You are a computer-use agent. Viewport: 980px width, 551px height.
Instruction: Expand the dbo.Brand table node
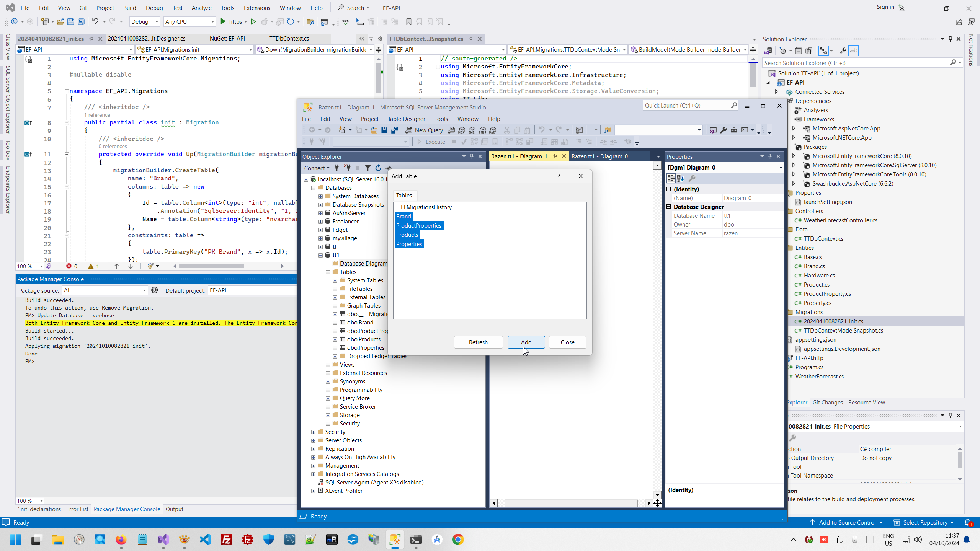pos(335,323)
